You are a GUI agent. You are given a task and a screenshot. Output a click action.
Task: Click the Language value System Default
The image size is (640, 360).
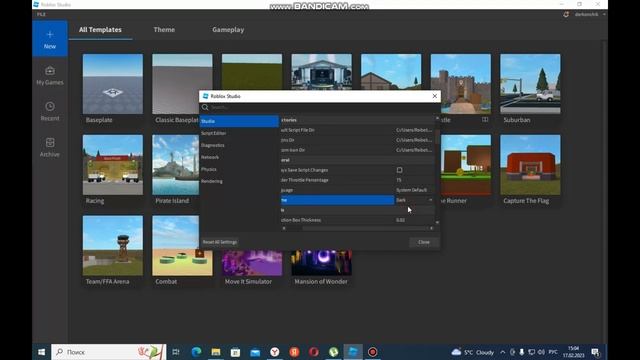pyautogui.click(x=411, y=190)
